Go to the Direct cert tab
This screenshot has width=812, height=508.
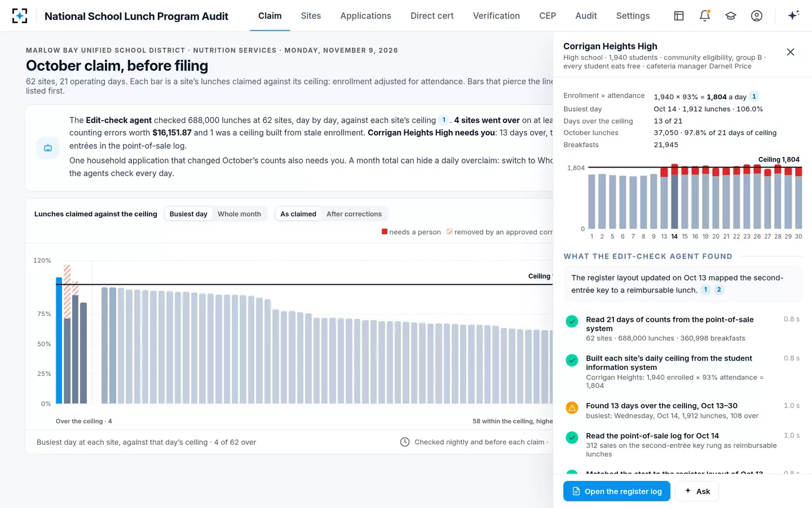pyautogui.click(x=432, y=16)
